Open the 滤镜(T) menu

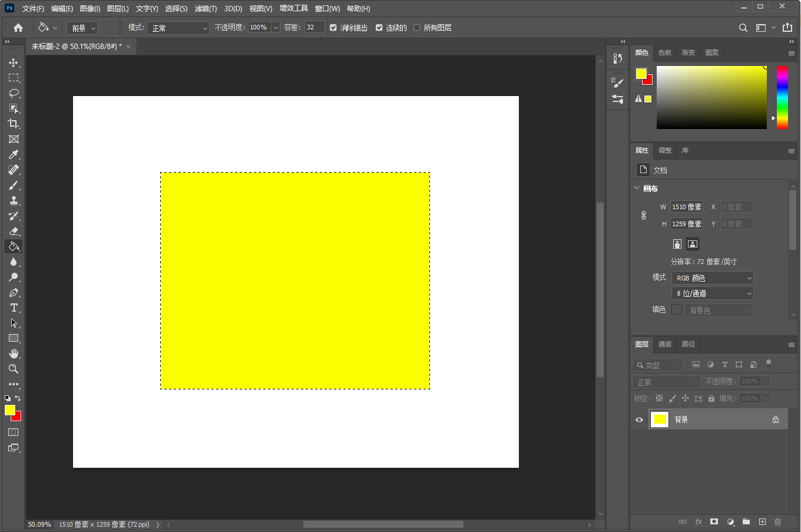point(206,9)
